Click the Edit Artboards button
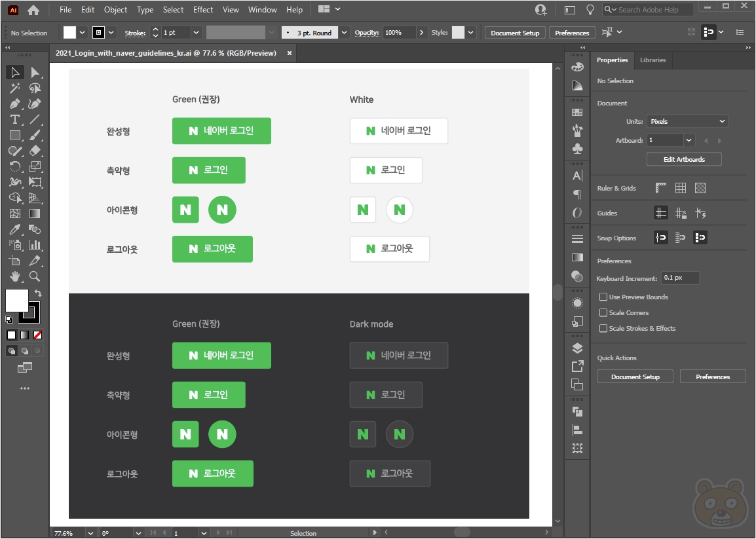Screen dimensions: 756x539 coord(684,159)
